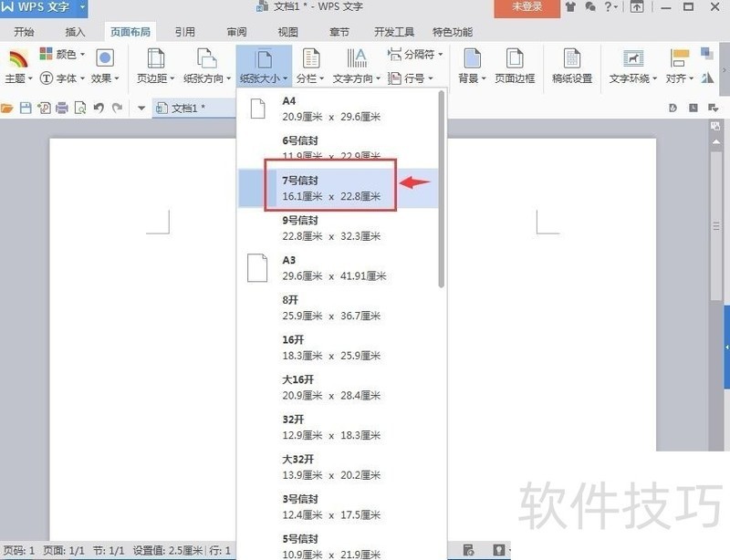Screen dimensions: 730x560
Task: Switch to the 开始 tab
Action: pos(24,32)
